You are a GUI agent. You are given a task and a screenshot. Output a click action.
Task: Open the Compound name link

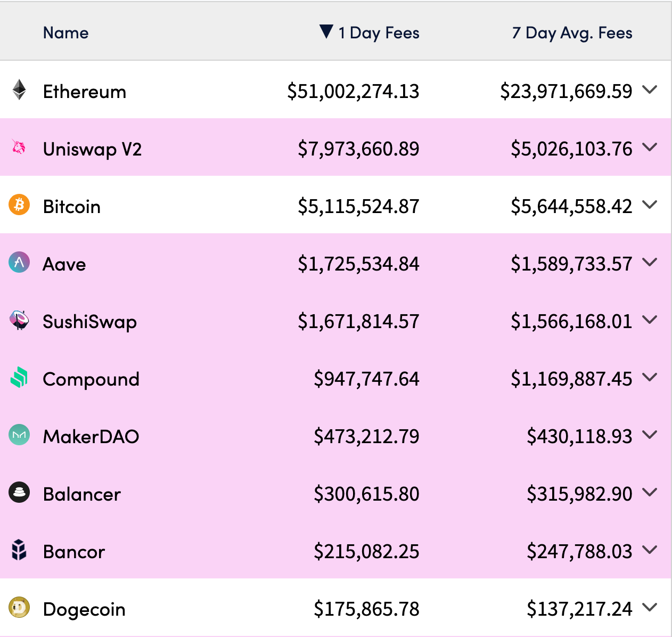91,379
